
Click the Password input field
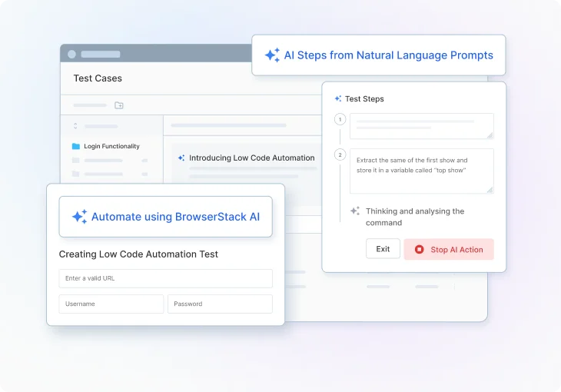(220, 304)
